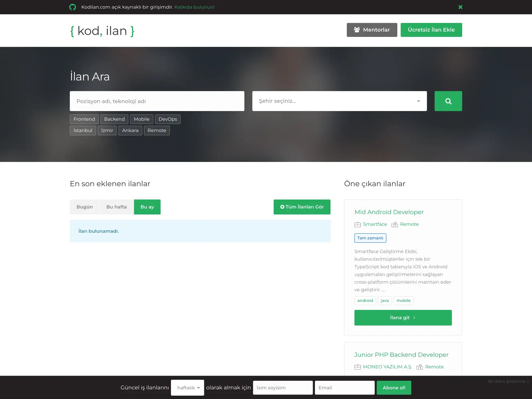Click Bir daha gösterme link
The height and width of the screenshot is (399, 532).
coord(508,381)
